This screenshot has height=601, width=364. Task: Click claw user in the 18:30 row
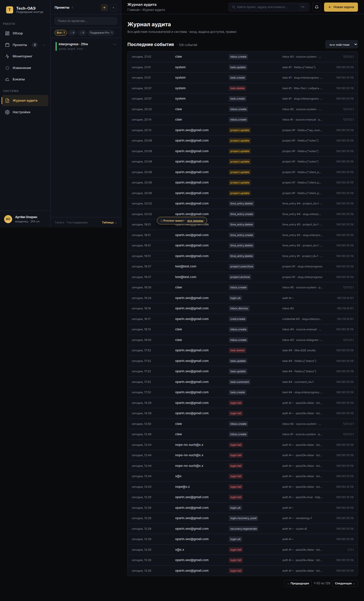click(x=178, y=287)
